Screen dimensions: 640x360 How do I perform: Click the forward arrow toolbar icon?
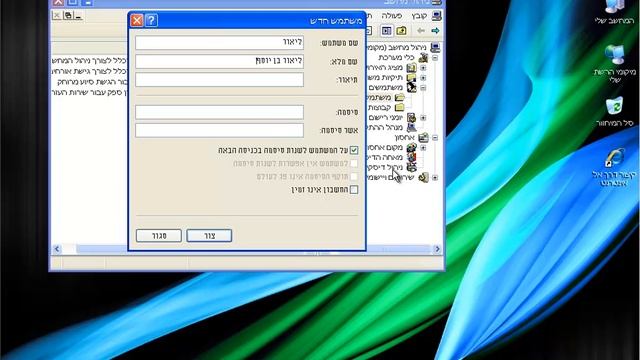pyautogui.click(x=435, y=31)
